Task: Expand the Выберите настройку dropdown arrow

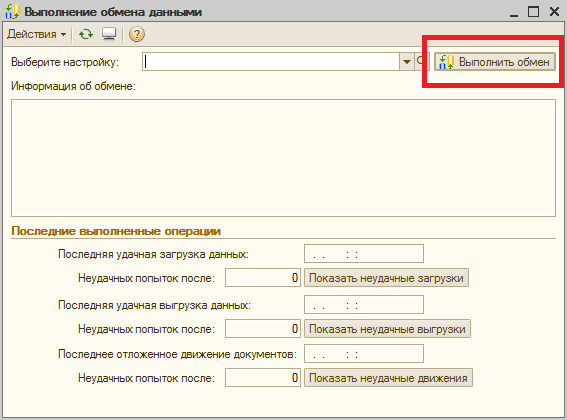Action: click(406, 62)
